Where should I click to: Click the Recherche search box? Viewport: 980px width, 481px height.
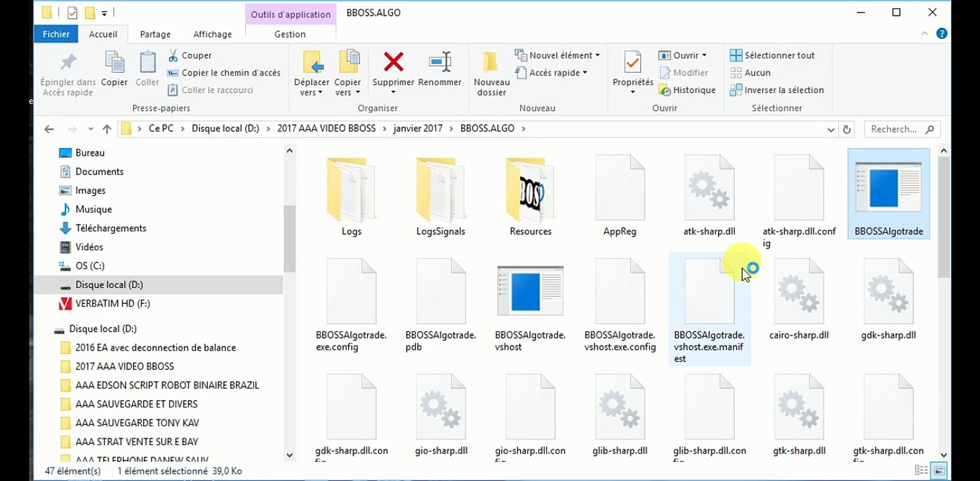(x=902, y=129)
